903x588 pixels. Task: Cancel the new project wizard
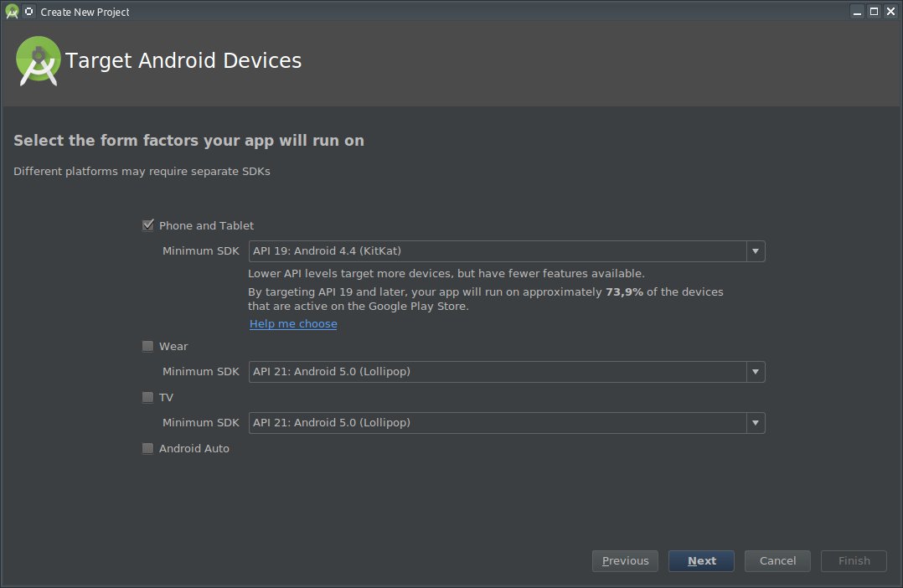(777, 561)
